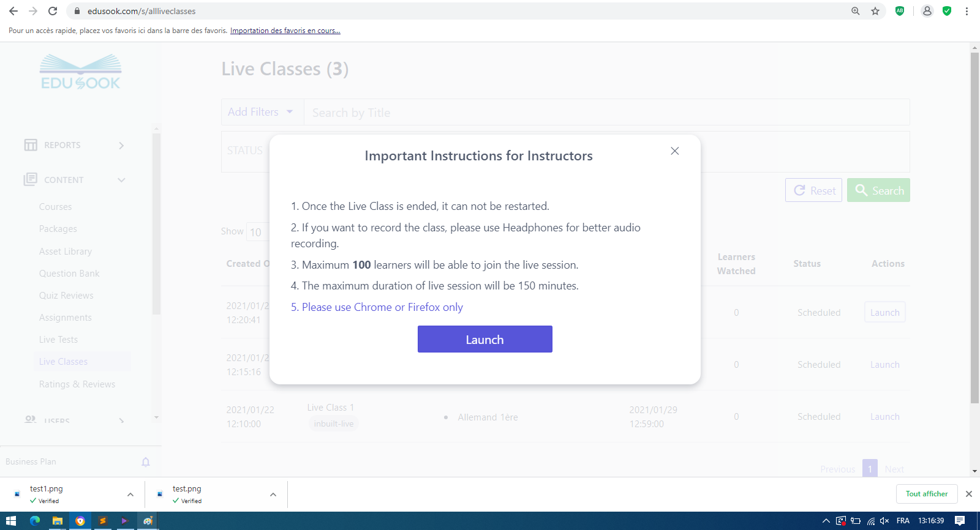Click the green checkmark shield extension

[947, 11]
